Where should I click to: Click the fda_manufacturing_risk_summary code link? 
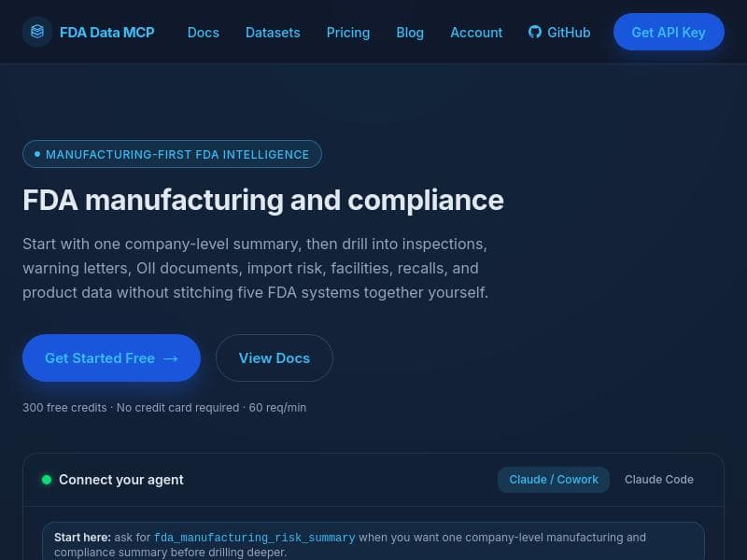pos(255,538)
